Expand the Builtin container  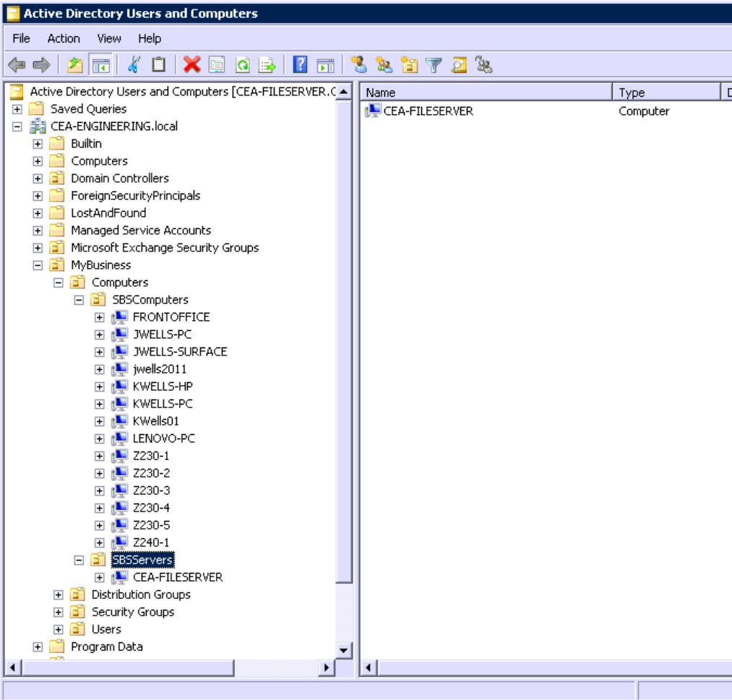[38, 144]
